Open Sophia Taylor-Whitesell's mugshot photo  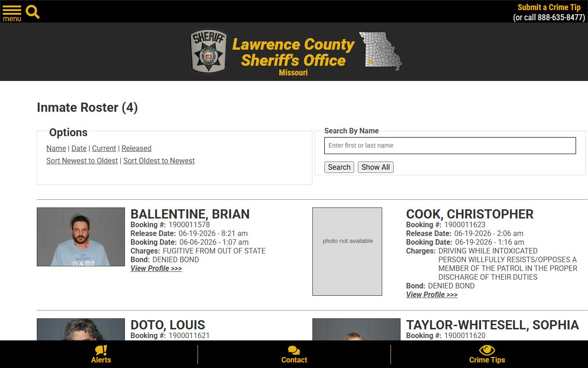click(356, 329)
